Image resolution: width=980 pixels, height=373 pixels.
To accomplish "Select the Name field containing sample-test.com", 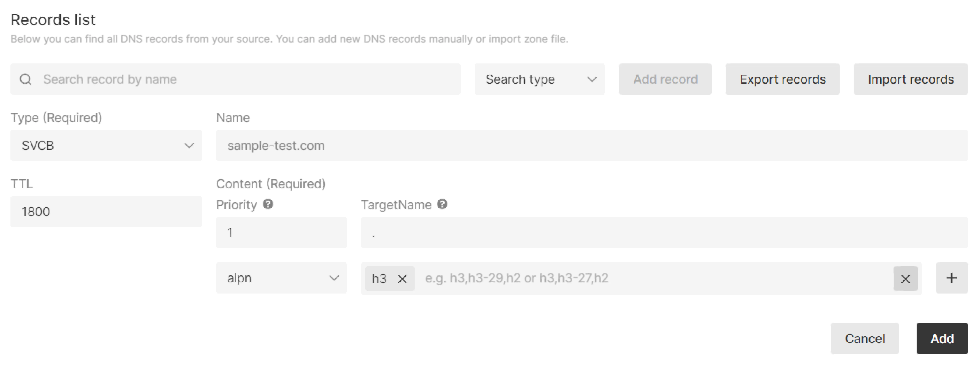I will tap(419, 145).
